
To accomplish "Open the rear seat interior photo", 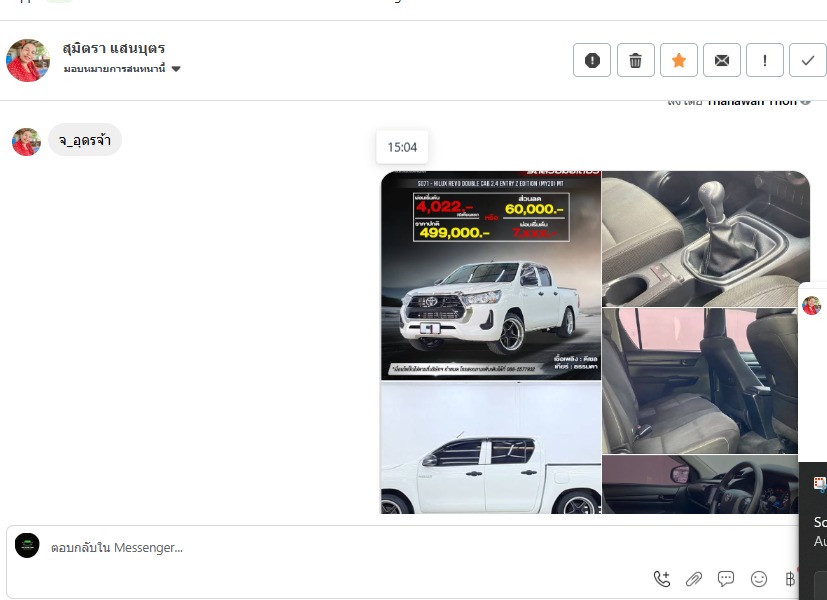I will coord(700,381).
